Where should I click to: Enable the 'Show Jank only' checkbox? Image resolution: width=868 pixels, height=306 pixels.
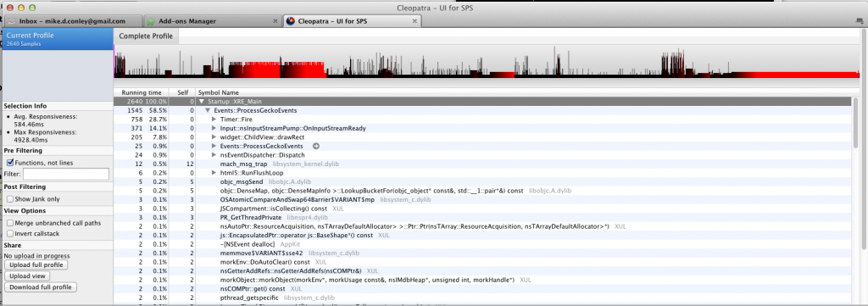pos(10,198)
